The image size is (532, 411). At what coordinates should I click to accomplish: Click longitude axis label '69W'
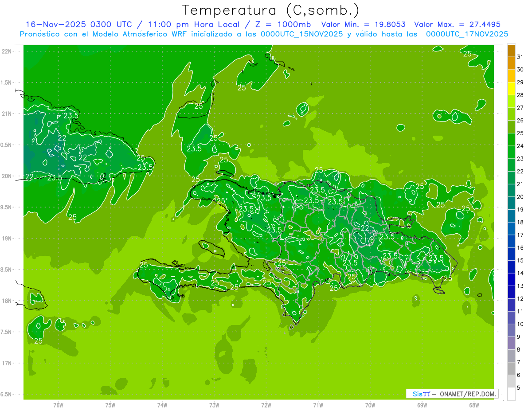[x=422, y=405]
